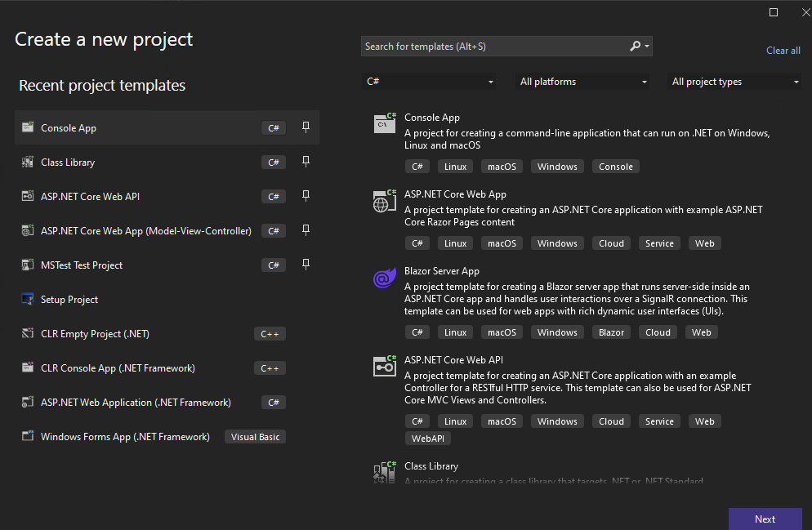
Task: Click the macOS tag under Console App template
Action: coord(502,167)
